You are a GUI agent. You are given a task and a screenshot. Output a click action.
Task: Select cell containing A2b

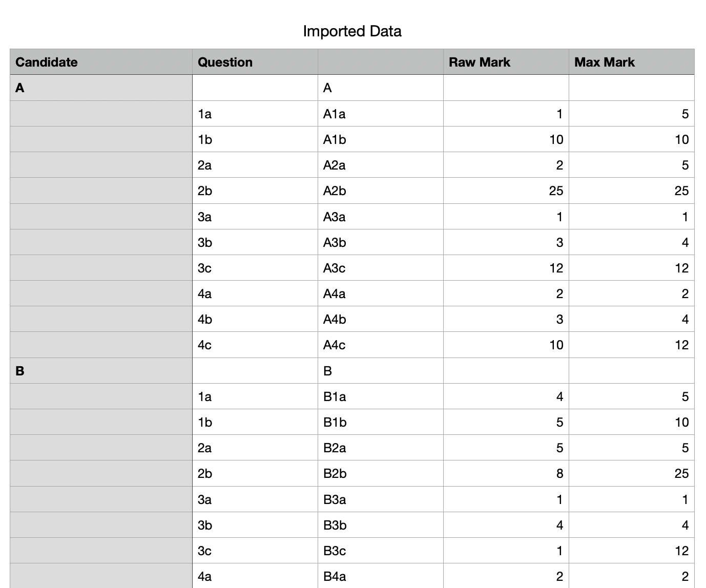[x=380, y=191]
